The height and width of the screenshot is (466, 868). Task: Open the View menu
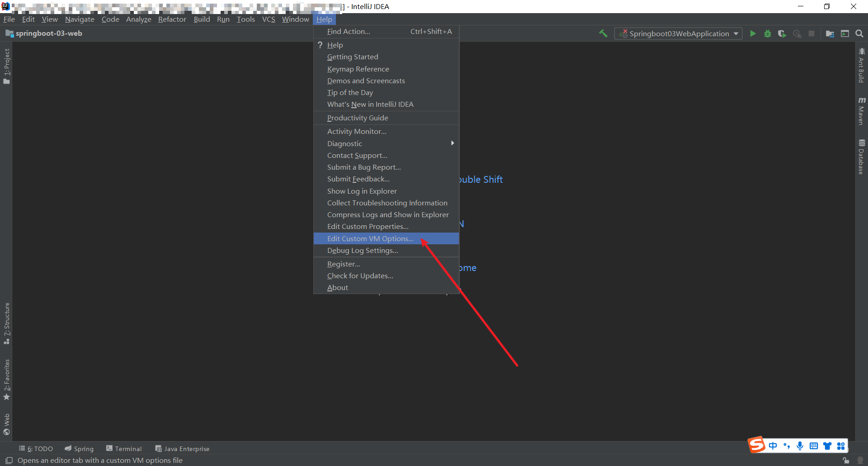pyautogui.click(x=50, y=19)
